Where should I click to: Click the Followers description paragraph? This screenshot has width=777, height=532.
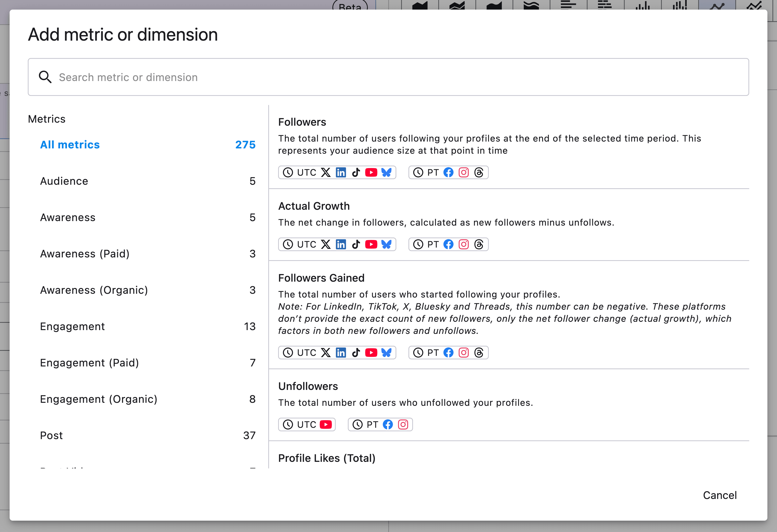(x=490, y=145)
